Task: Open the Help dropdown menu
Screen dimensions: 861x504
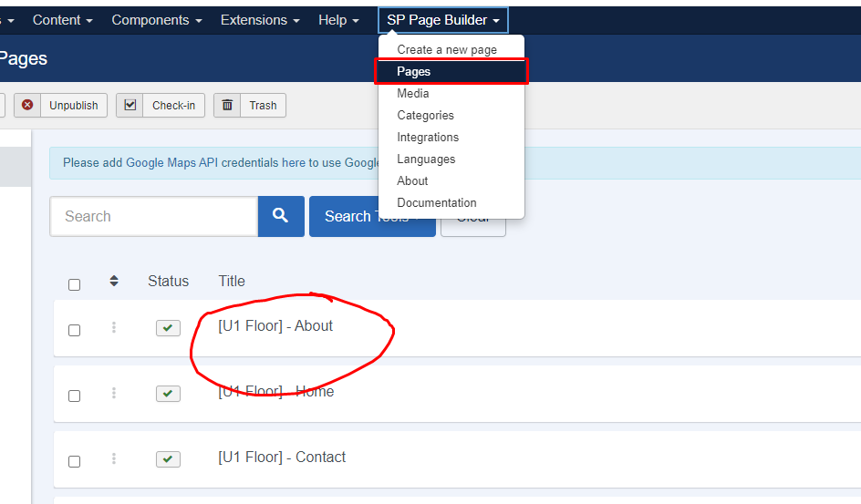Action: click(338, 20)
